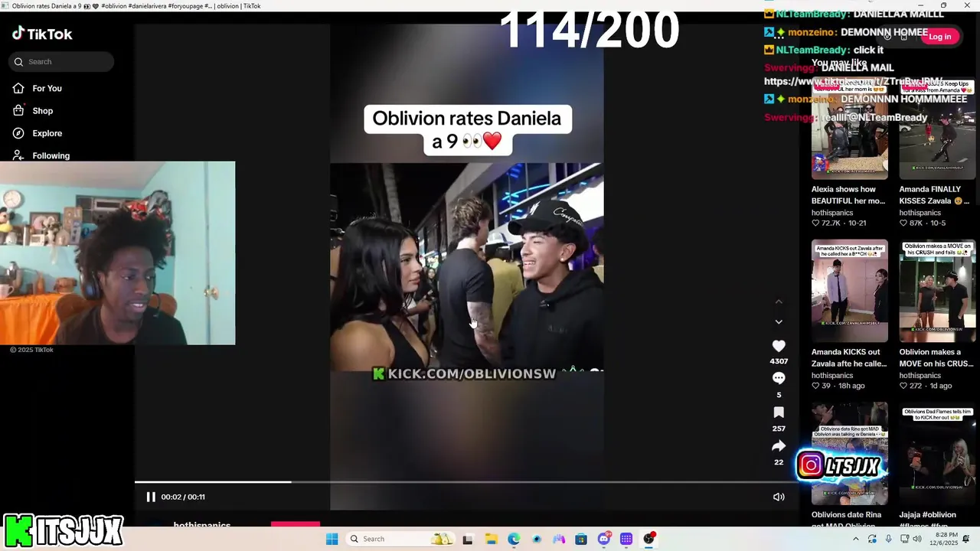Open the clock showing 8:28 PM
This screenshot has height=551, width=980.
(943, 539)
